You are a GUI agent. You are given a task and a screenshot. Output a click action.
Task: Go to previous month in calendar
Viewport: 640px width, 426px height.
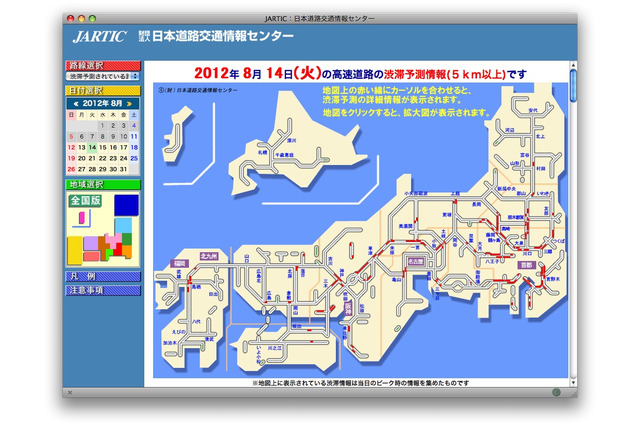(75, 104)
